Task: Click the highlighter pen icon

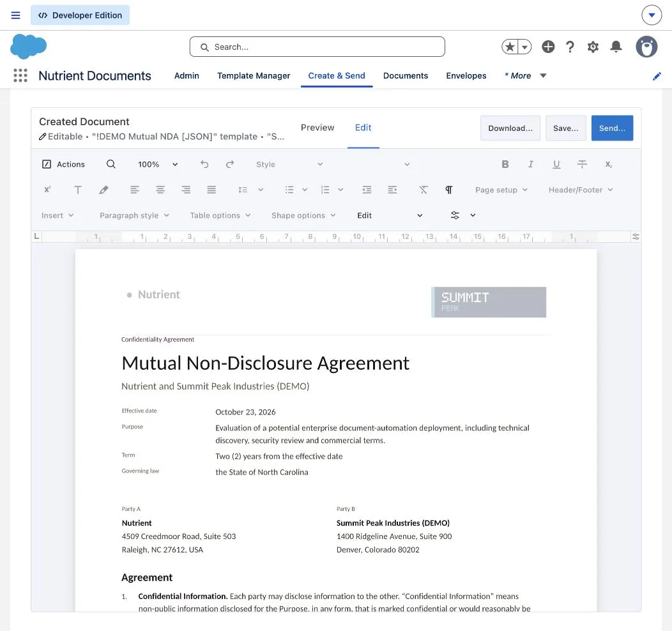Action: 103,190
